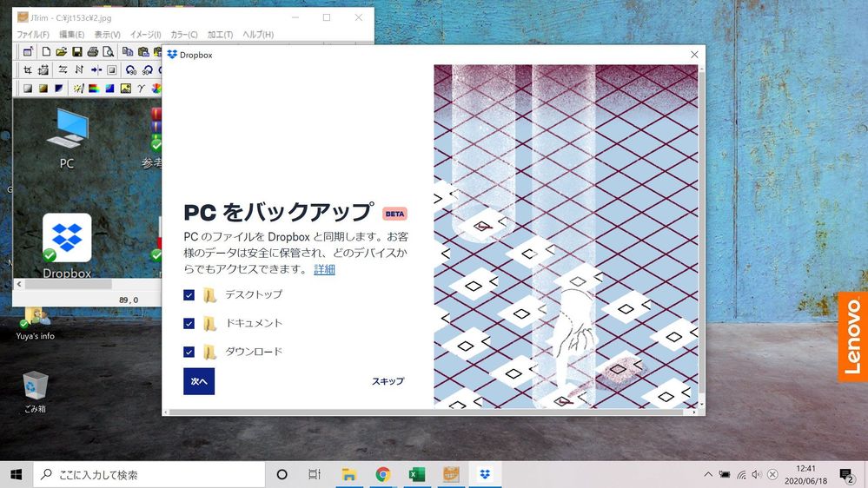868x488 pixels.
Task: Open Google Chrome from the taskbar
Action: pyautogui.click(x=382, y=475)
